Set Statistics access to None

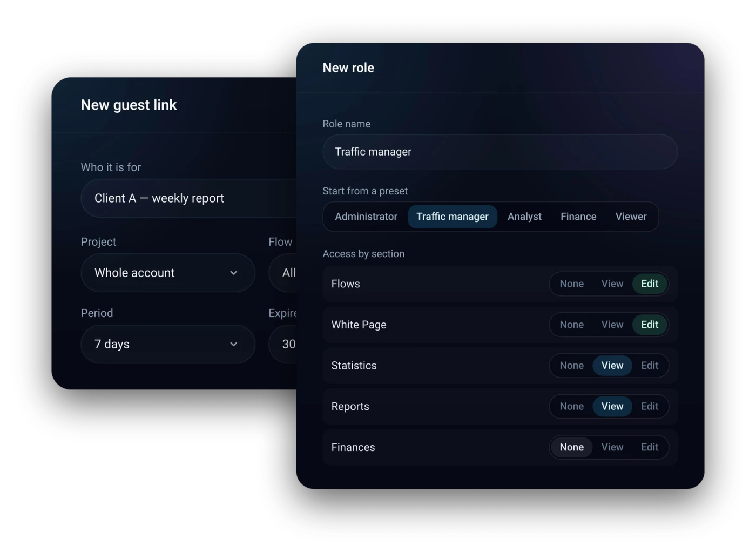[x=571, y=366]
